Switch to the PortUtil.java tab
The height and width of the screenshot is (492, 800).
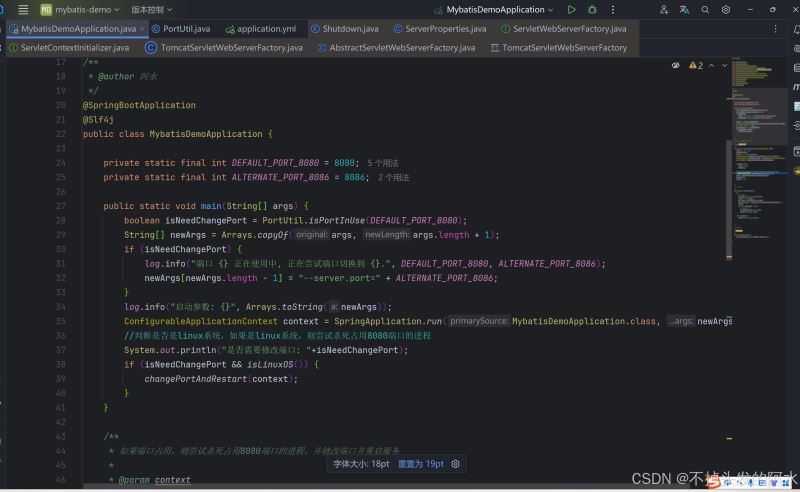pos(181,29)
